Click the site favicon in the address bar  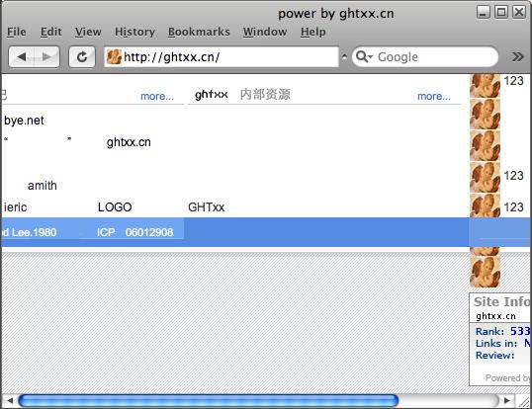(x=114, y=56)
